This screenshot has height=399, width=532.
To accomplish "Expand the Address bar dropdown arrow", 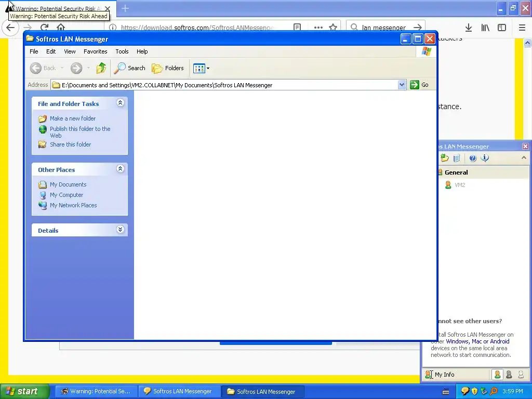I will [x=402, y=85].
